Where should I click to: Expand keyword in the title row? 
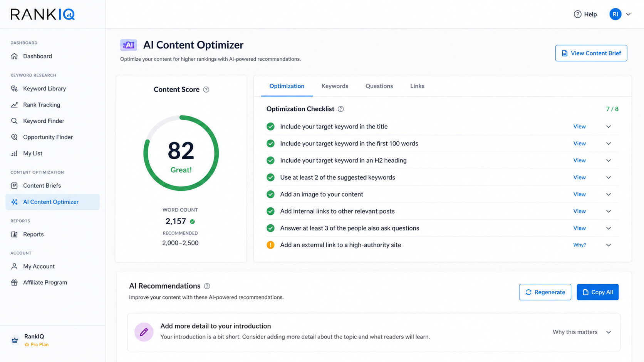609,127
